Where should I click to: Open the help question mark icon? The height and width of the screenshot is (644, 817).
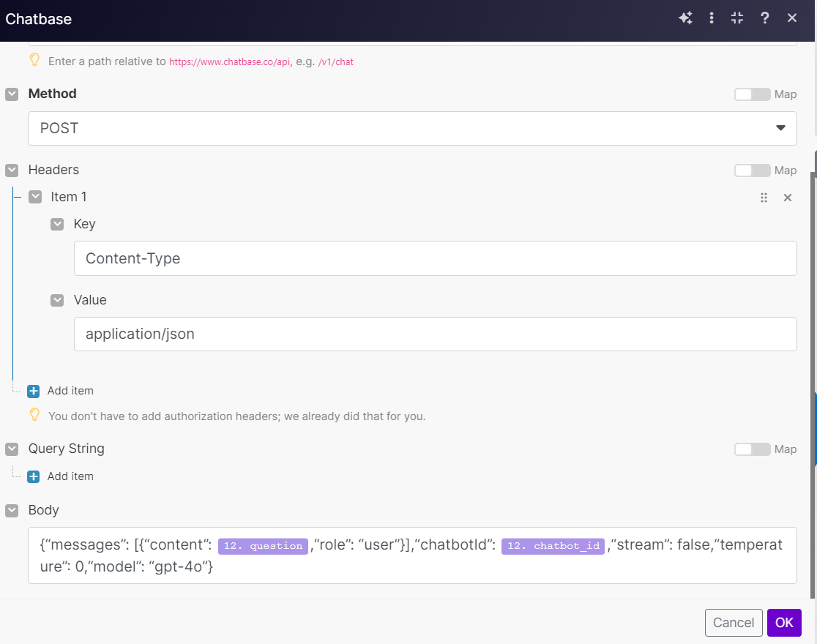[x=765, y=18]
